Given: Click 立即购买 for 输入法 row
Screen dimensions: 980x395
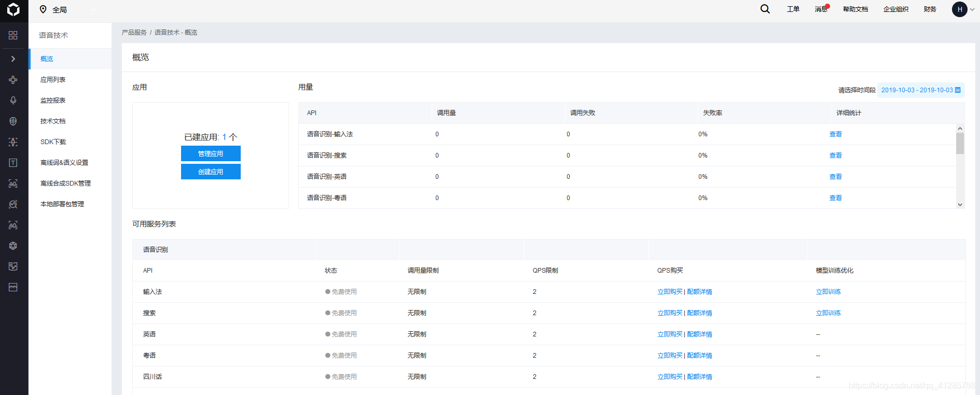Looking at the screenshot, I should [x=670, y=292].
